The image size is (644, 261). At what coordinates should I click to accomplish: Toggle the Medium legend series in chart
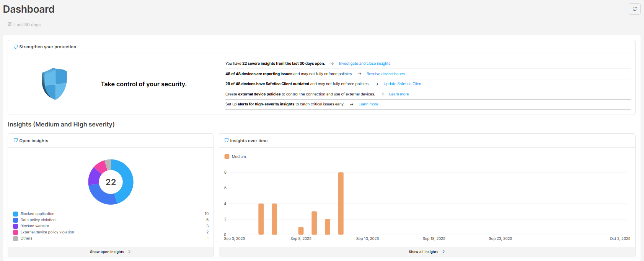click(x=235, y=156)
